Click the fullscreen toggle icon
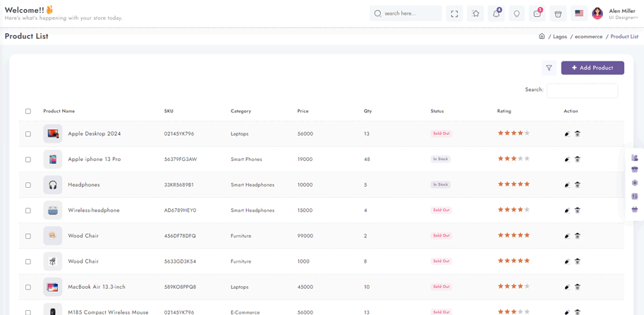This screenshot has width=644, height=315. (x=454, y=13)
